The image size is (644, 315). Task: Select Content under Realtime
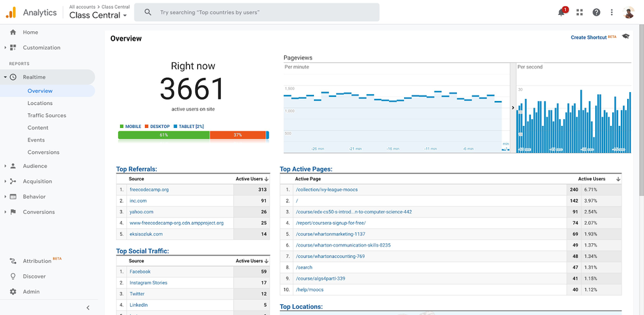38,128
